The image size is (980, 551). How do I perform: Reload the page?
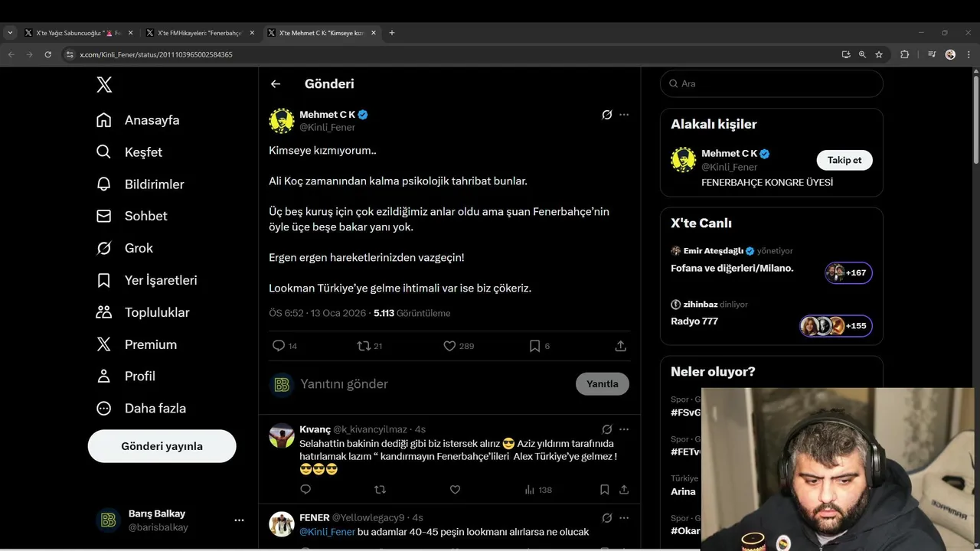point(47,54)
